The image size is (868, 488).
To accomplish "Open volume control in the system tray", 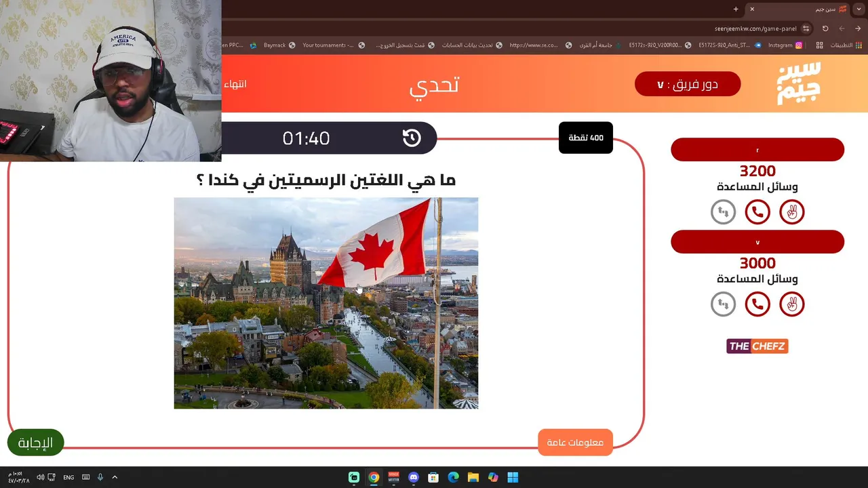I will pyautogui.click(x=40, y=477).
